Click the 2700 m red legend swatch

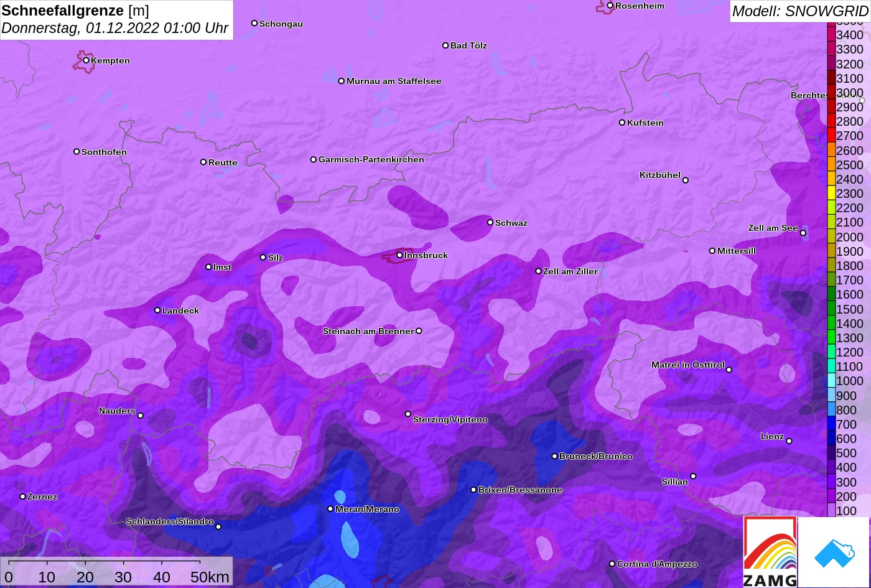(x=831, y=135)
